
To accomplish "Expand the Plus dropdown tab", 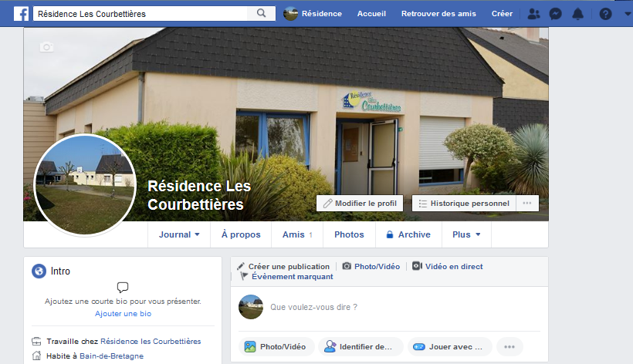I will 466,234.
